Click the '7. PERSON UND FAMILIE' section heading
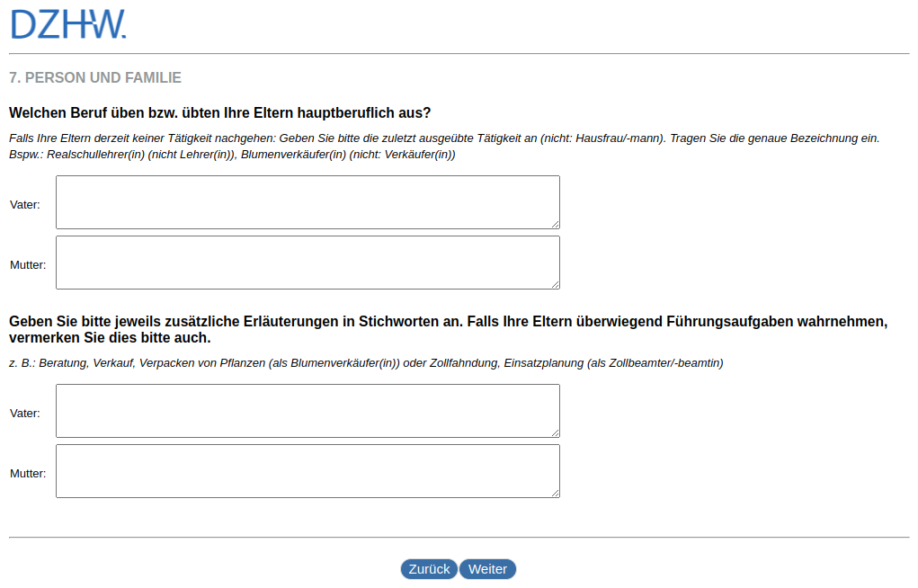This screenshot has height=588, width=918. pos(95,78)
